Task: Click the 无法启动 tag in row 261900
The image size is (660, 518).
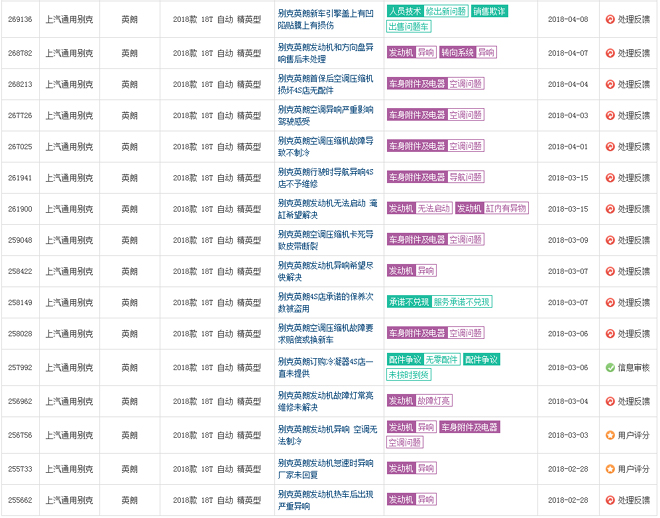Action: coord(434,208)
